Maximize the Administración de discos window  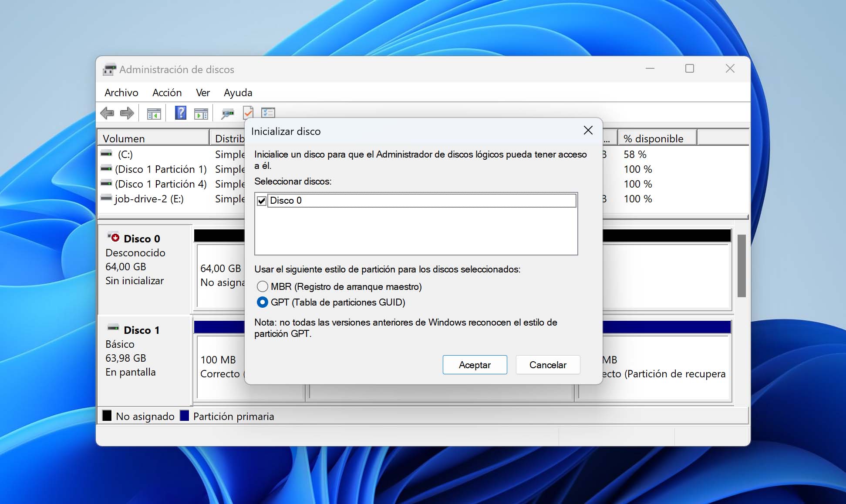pos(690,68)
